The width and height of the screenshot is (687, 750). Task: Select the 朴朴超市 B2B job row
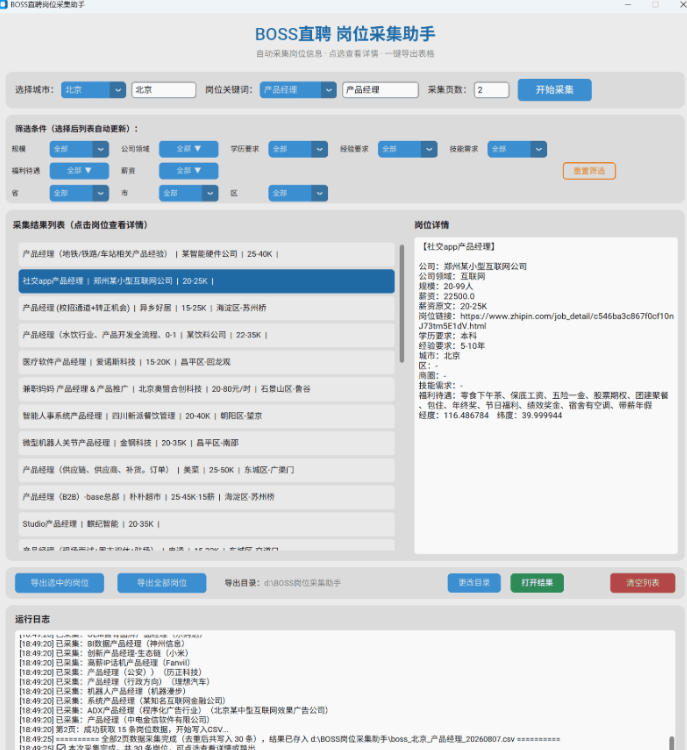(x=206, y=497)
